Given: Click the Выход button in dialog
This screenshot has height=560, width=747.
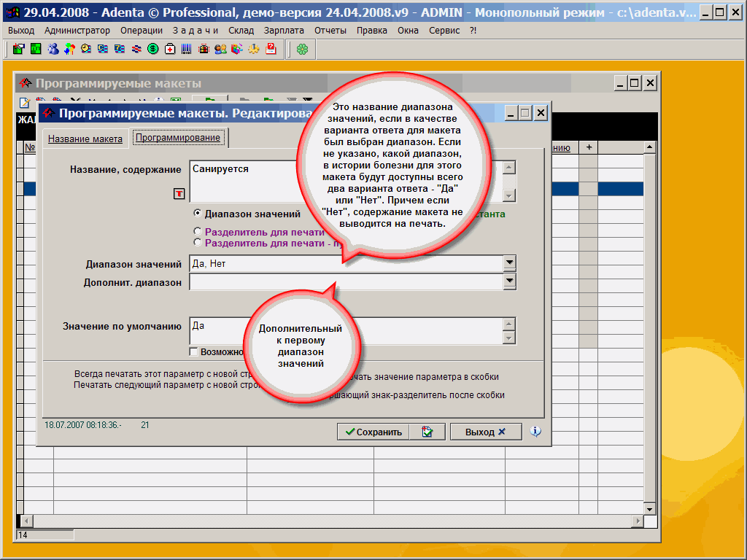Looking at the screenshot, I should click(x=485, y=432).
